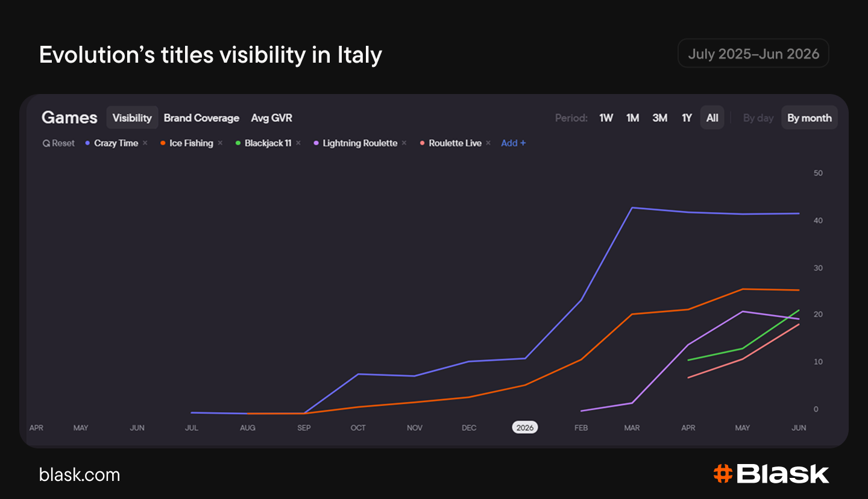
Task: Click the 30 value on the y-axis
Action: (x=818, y=268)
